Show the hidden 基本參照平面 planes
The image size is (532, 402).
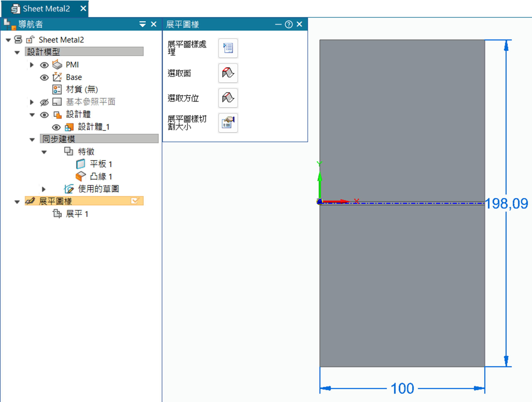point(44,102)
